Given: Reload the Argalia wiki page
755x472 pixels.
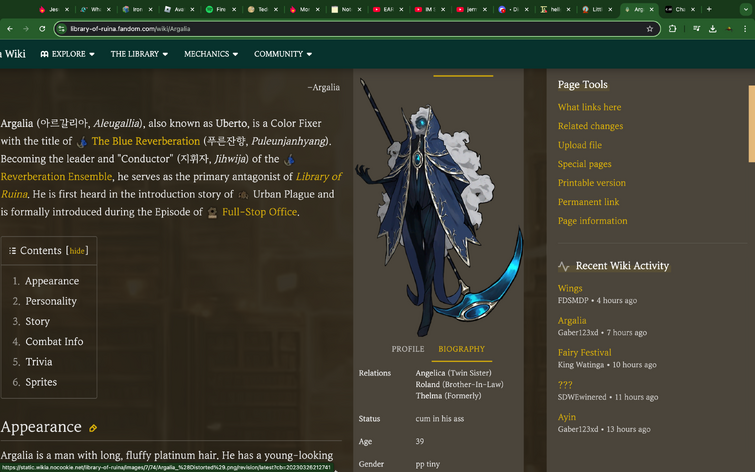Looking at the screenshot, I should (42, 29).
